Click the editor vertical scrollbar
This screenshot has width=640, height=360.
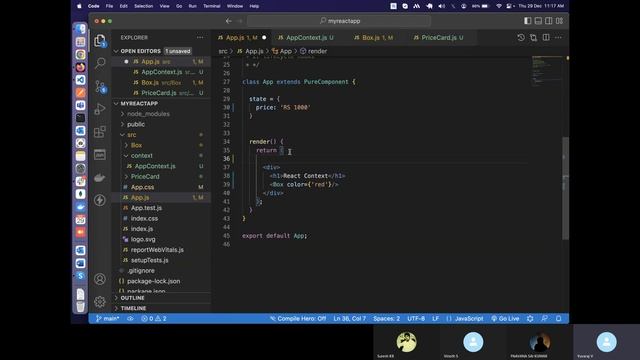click(565, 188)
